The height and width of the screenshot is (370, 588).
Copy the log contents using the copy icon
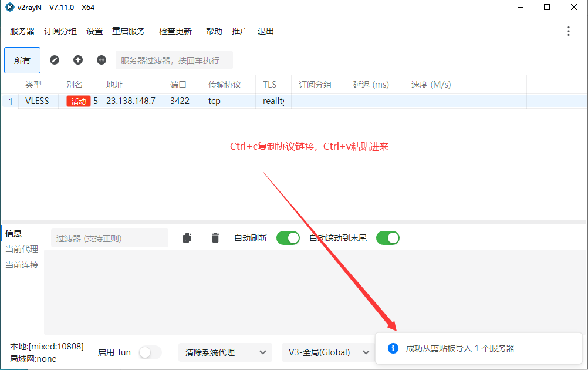coord(187,237)
